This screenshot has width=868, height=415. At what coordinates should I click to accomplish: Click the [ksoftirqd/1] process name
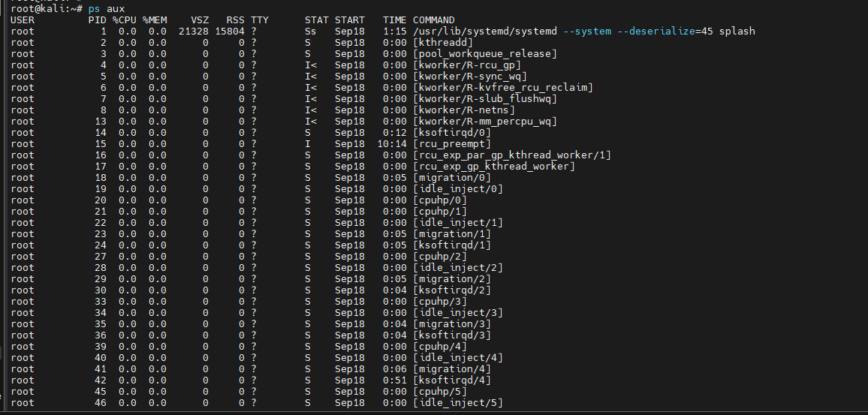[452, 245]
